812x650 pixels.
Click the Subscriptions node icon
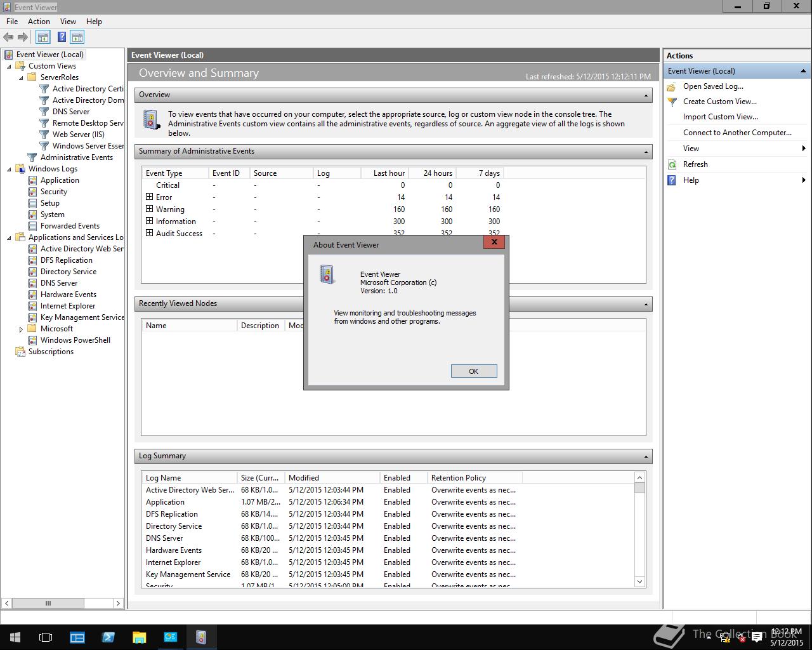tap(20, 352)
